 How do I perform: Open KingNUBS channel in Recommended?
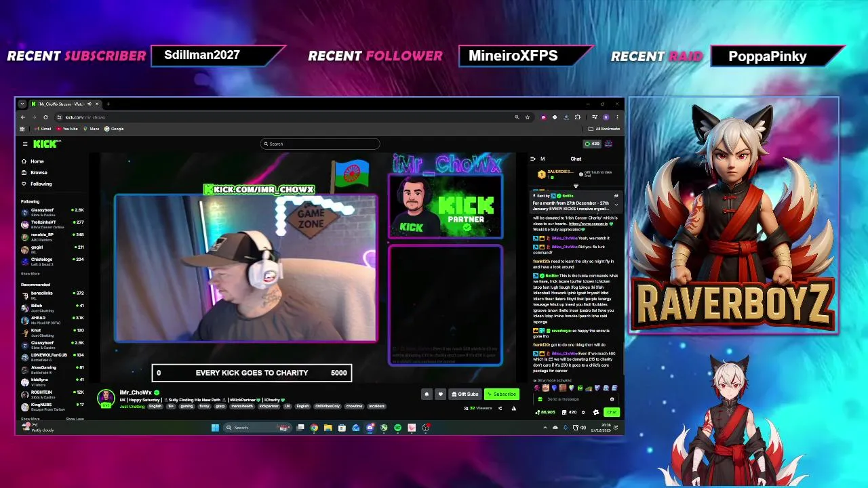pyautogui.click(x=53, y=406)
